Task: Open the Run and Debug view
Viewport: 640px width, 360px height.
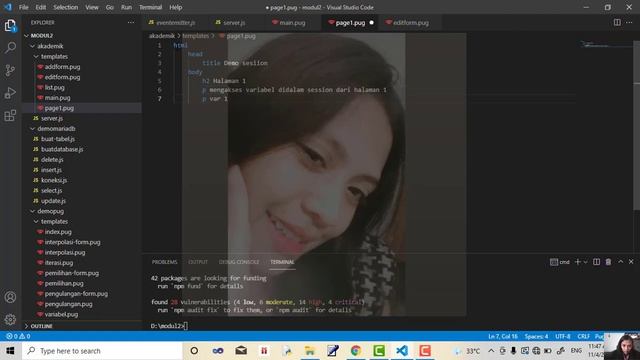Action: point(10,93)
